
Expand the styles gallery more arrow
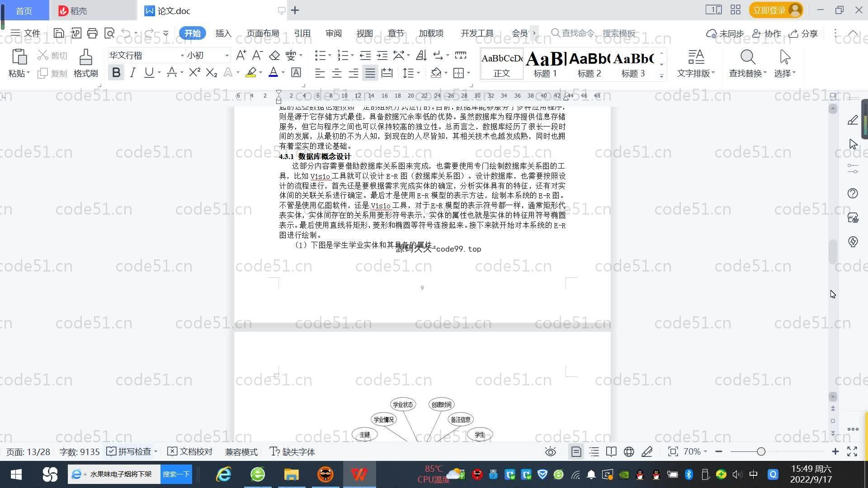point(661,76)
